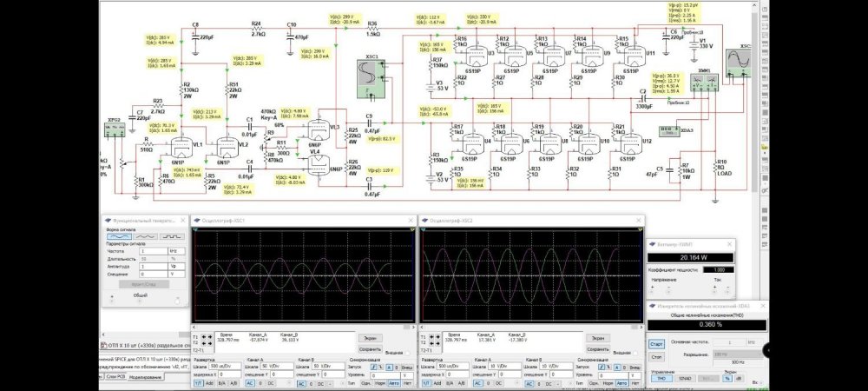Click the XMM1 wattmeter instrument on the schematic
The image size is (868, 391).
704,83
